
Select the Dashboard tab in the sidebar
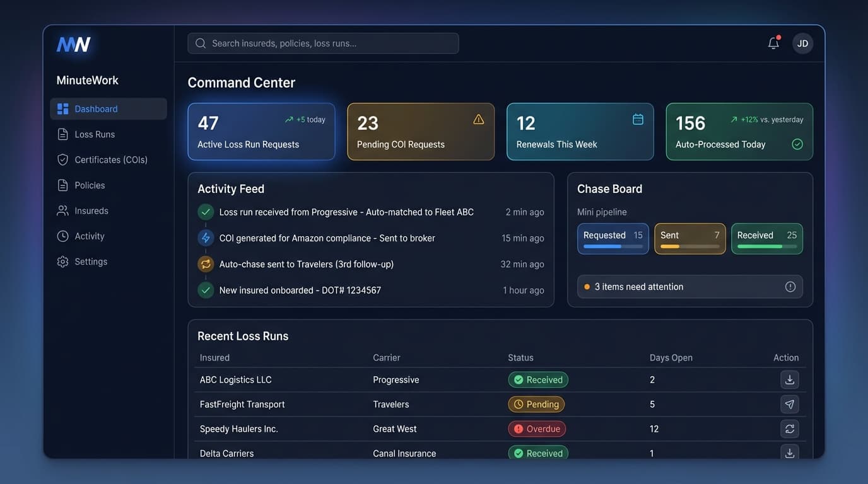coord(96,108)
